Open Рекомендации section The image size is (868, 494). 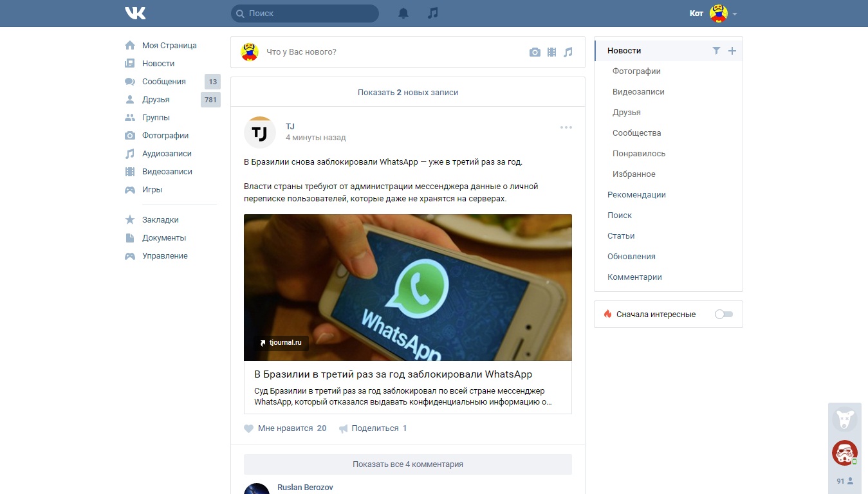(x=636, y=195)
